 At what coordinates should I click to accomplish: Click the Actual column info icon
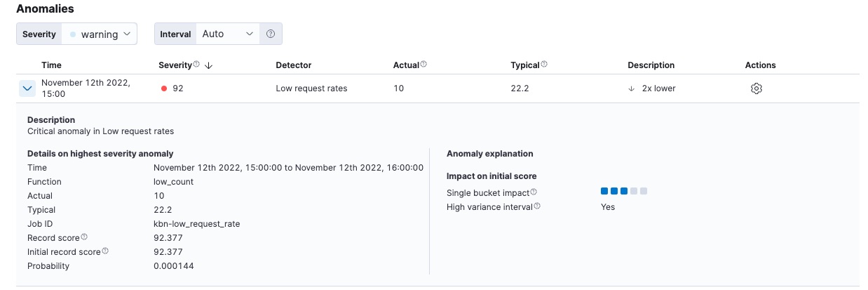[x=423, y=65]
